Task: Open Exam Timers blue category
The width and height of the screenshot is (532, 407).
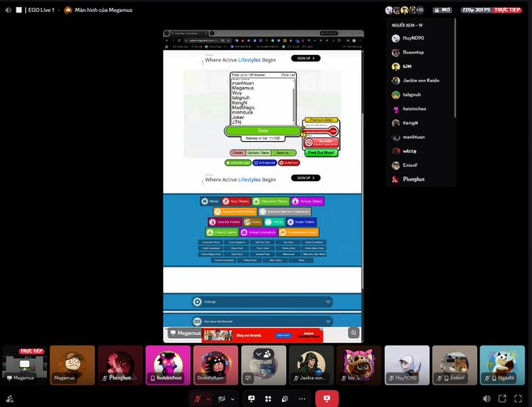Action: (302, 222)
